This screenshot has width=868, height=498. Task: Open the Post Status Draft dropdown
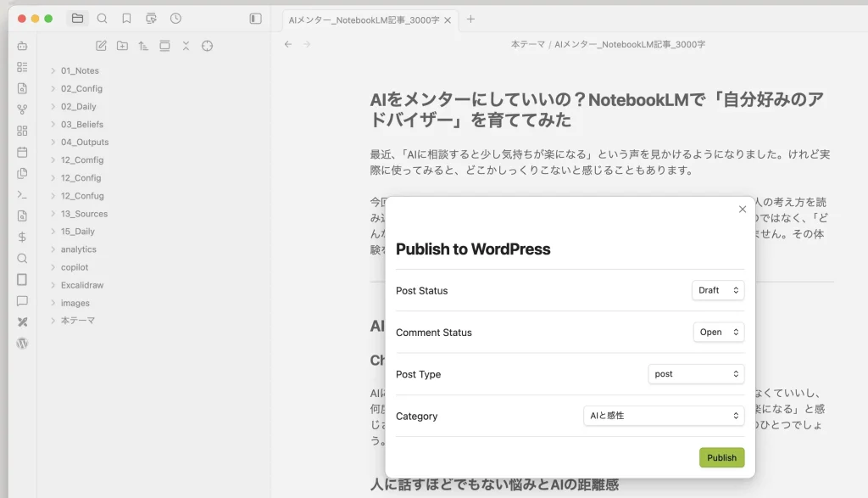718,290
